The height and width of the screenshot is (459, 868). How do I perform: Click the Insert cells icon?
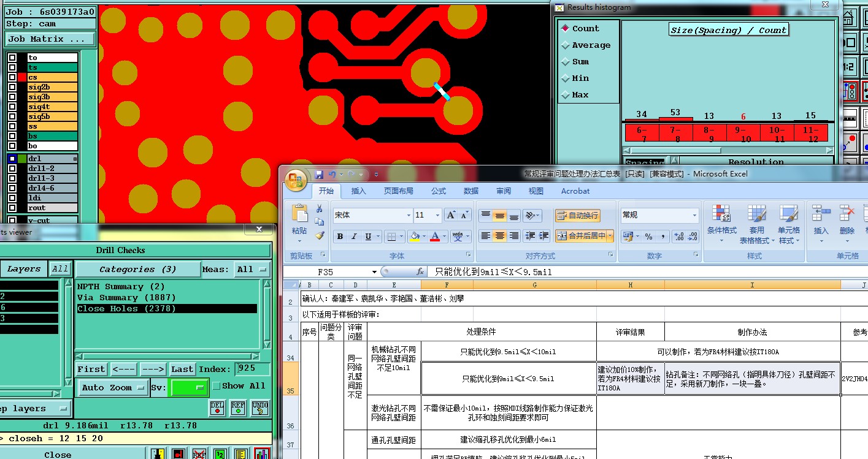[x=821, y=213]
